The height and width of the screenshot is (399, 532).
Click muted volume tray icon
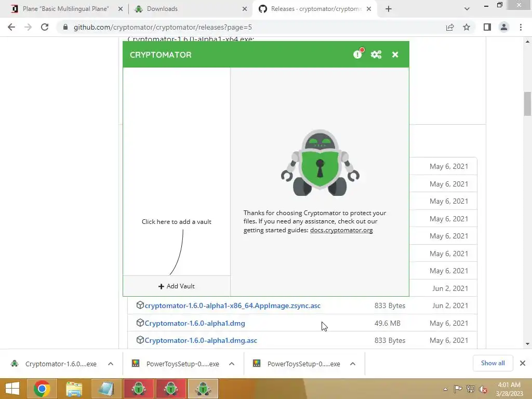point(483,389)
